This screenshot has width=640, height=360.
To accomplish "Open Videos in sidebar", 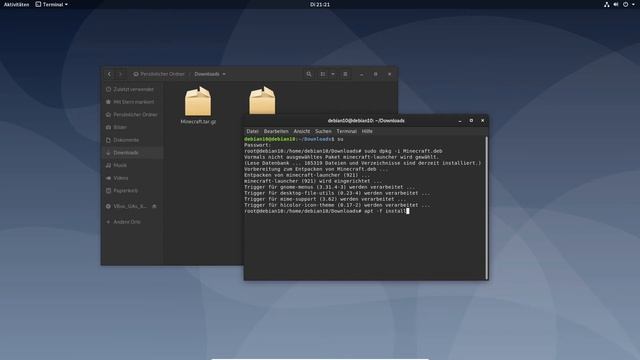I will point(133,178).
